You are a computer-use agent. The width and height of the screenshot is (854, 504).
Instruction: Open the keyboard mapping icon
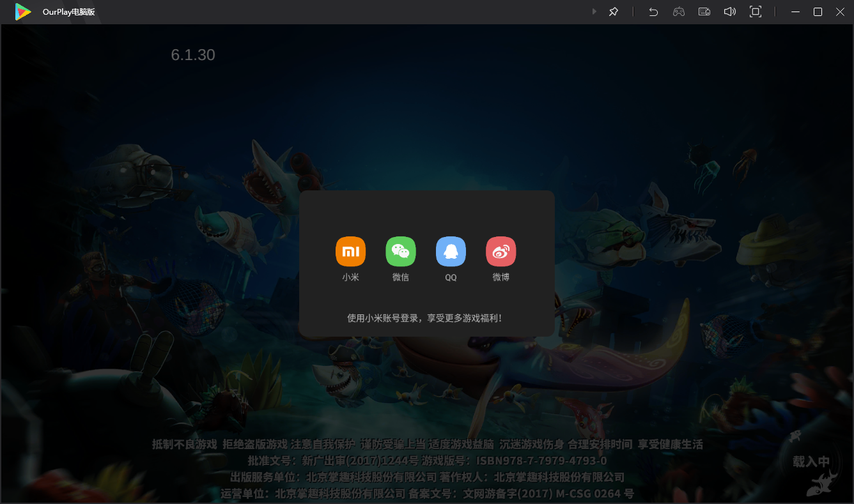click(704, 11)
